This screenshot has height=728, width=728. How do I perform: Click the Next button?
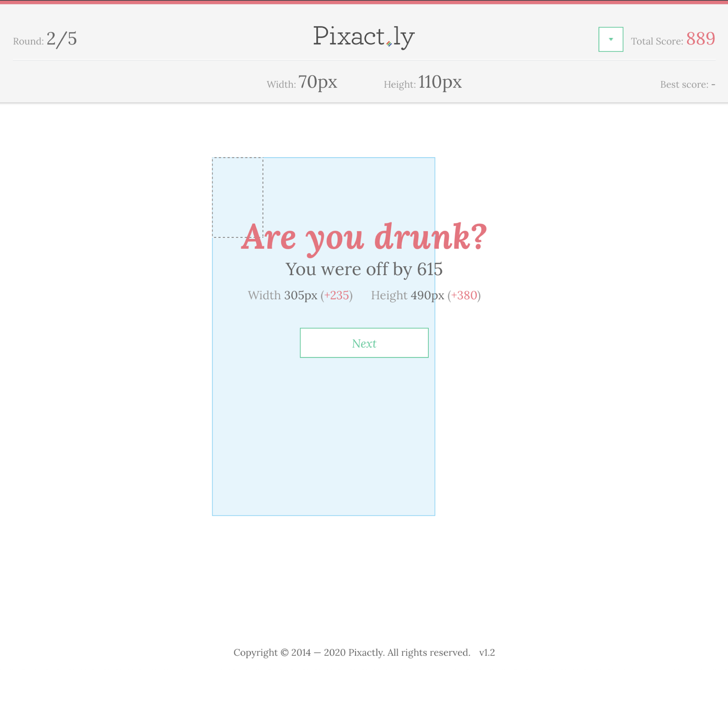364,343
